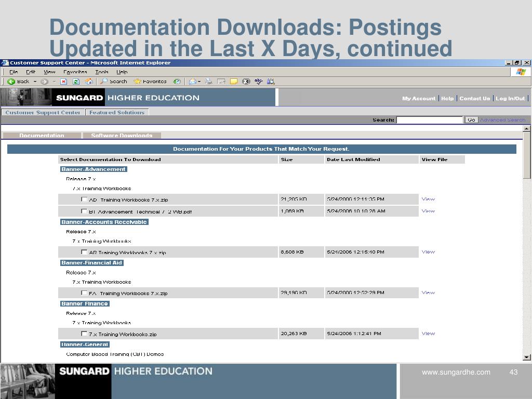Image resolution: width=532 pixels, height=399 pixels.
Task: Click the Stop loading icon
Action: 63,82
